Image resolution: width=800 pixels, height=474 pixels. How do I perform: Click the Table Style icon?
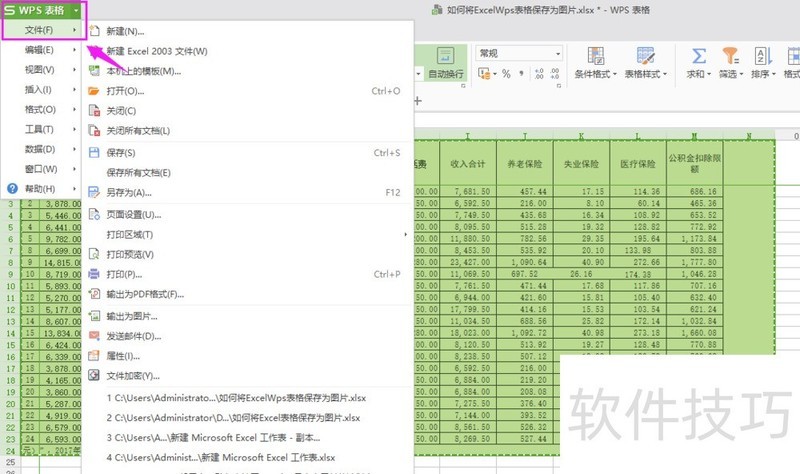pyautogui.click(x=645, y=55)
